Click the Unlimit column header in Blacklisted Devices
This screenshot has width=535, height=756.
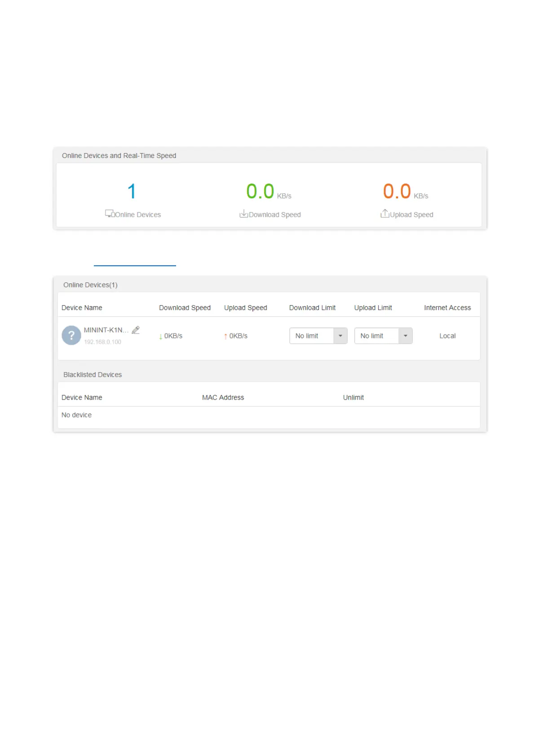pos(353,397)
